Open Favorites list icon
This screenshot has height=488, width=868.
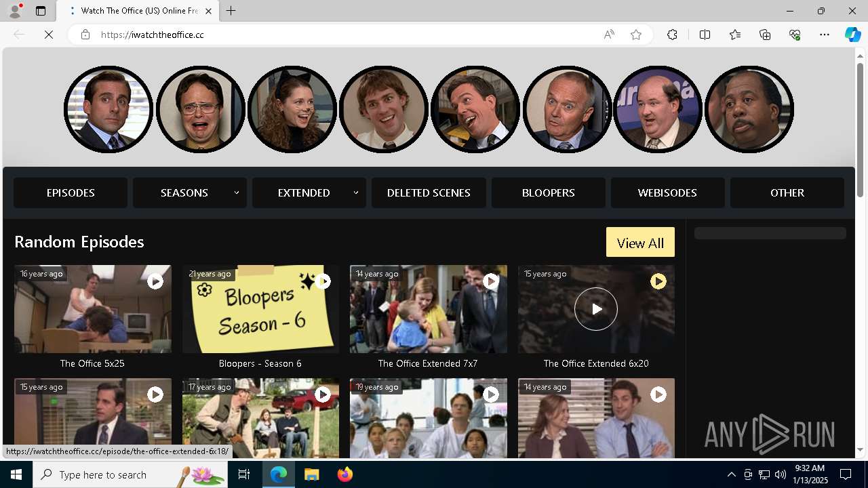click(x=735, y=35)
